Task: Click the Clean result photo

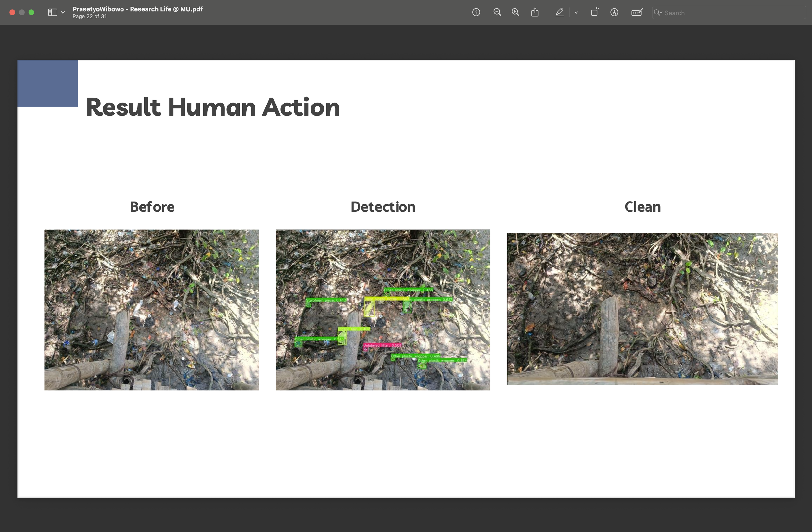Action: (x=642, y=309)
